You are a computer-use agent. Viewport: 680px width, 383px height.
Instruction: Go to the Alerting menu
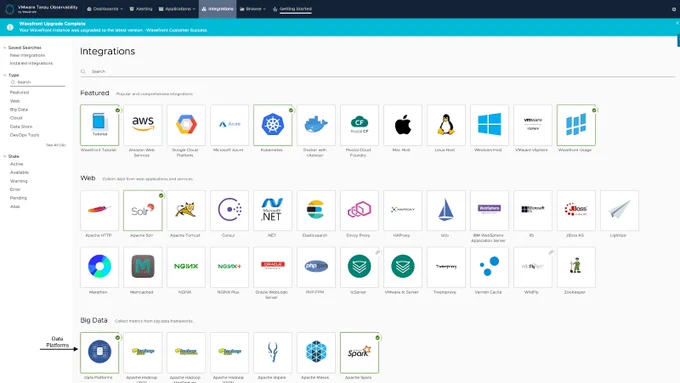(141, 9)
